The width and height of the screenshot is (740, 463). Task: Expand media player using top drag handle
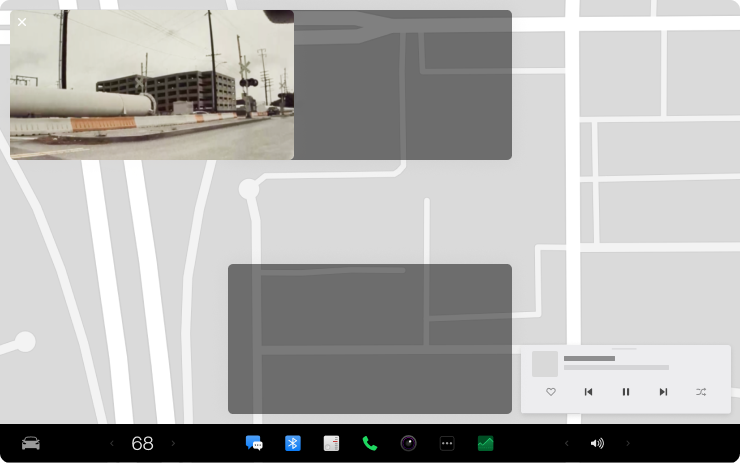[x=625, y=349]
